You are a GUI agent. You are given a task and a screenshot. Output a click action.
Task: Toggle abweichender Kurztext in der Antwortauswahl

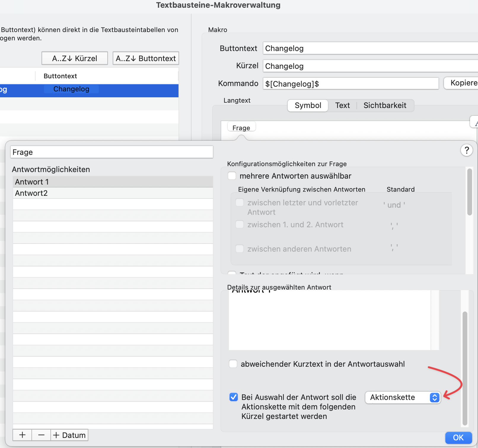(x=233, y=364)
